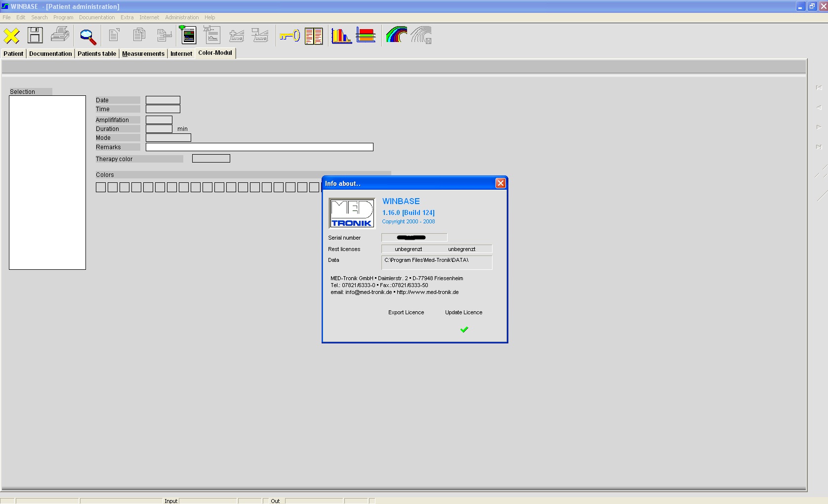Click the floppy disk save icon

tap(35, 36)
